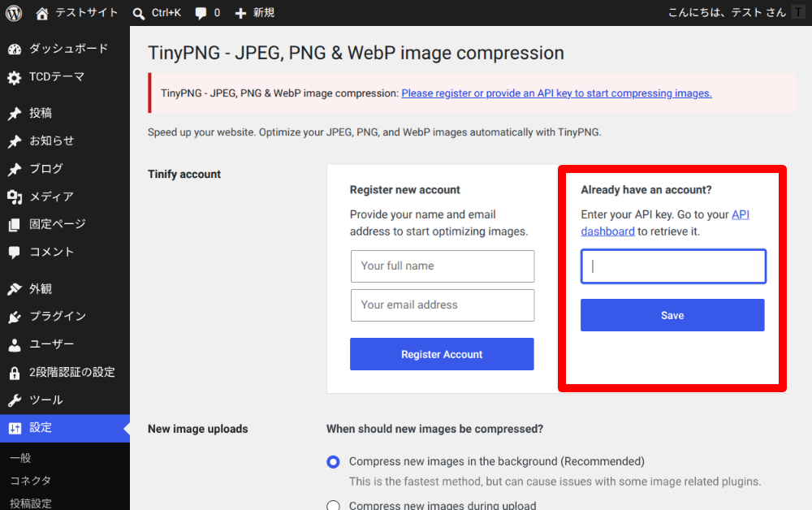The image size is (812, 510).
Task: Click the lock icon for 2段階認証の設定
Action: (15, 373)
